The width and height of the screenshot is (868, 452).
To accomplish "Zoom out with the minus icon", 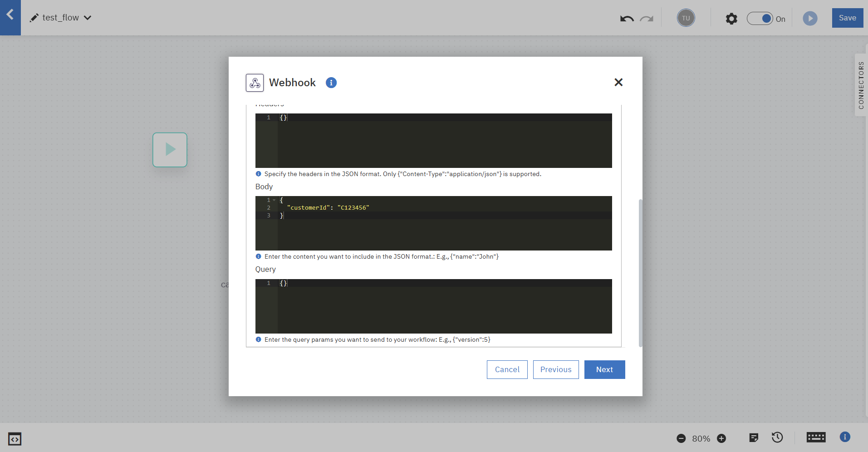I will coord(681,438).
